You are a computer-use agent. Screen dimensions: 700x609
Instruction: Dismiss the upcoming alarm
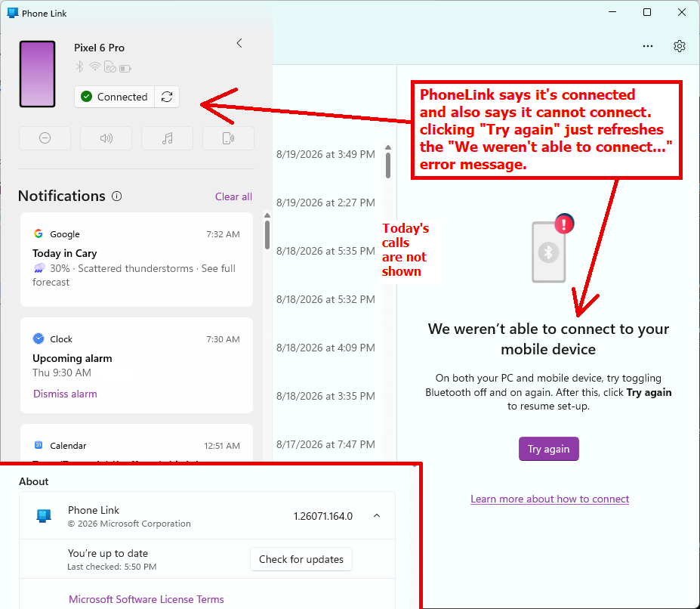(65, 394)
